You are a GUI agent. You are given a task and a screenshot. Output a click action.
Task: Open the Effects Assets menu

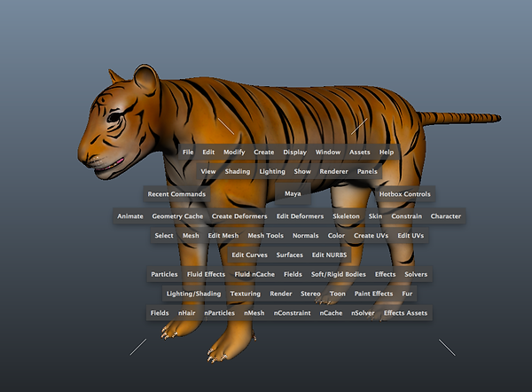[405, 313]
